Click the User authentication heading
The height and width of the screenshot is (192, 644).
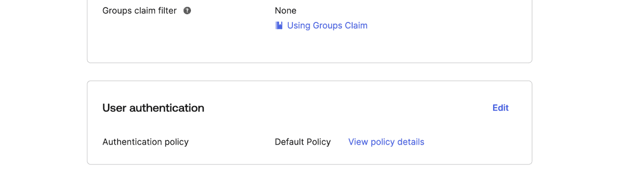153,108
